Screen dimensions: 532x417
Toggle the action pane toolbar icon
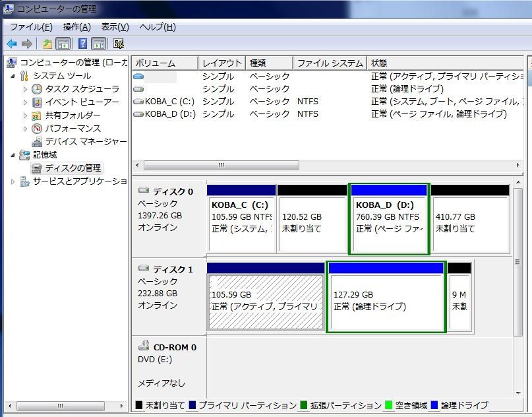99,44
